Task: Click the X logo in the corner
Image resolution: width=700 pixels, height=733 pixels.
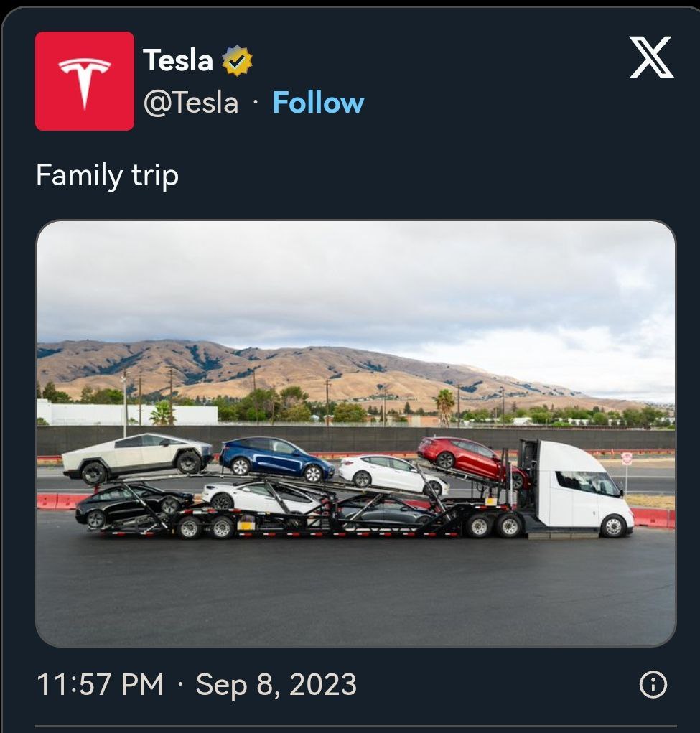Action: tap(651, 57)
